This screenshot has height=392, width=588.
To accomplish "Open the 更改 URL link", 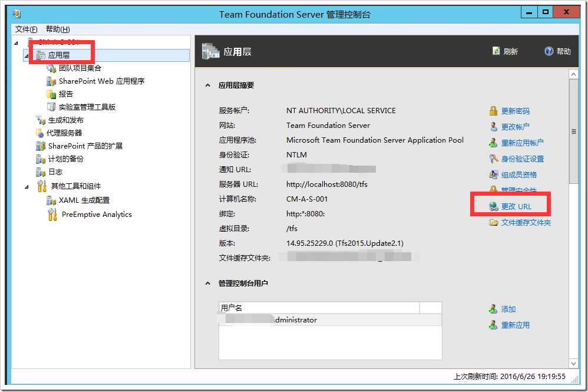I will click(x=516, y=206).
